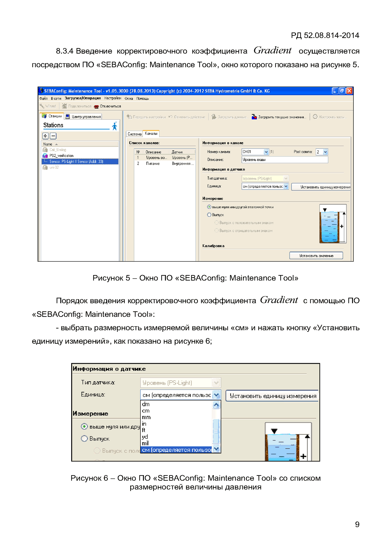Sort stations by Name column header
This screenshot has width=392, height=560.
[80, 144]
